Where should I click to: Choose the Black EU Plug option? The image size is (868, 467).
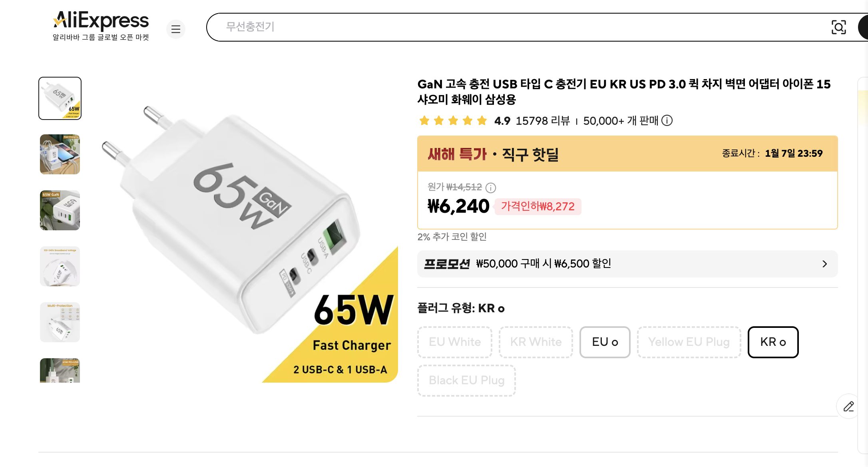466,380
